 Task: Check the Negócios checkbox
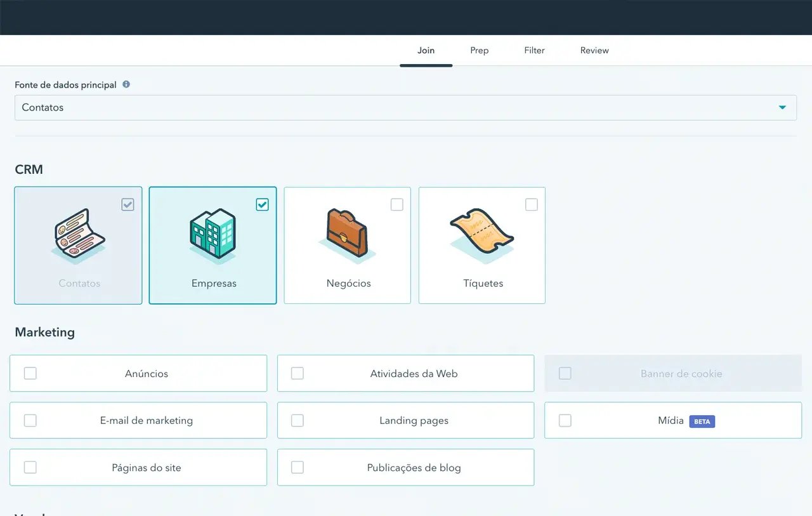(396, 204)
